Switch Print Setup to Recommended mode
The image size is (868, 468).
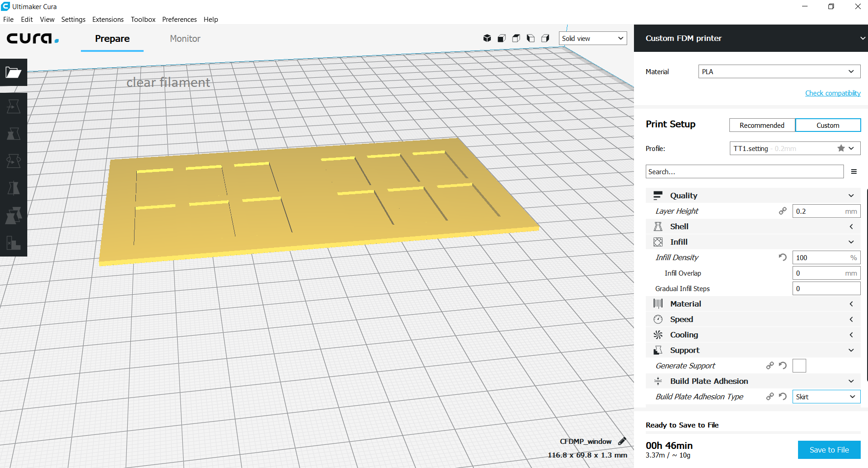tap(762, 125)
